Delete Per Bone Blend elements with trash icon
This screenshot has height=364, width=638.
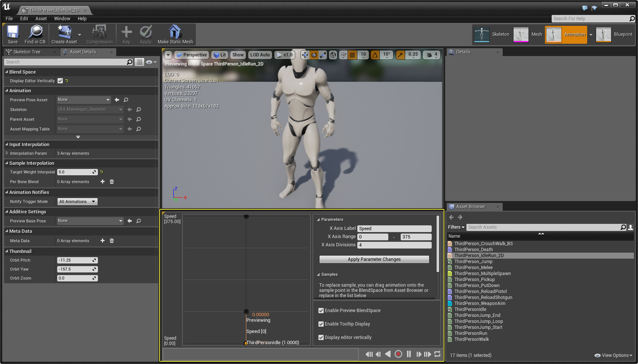point(112,182)
